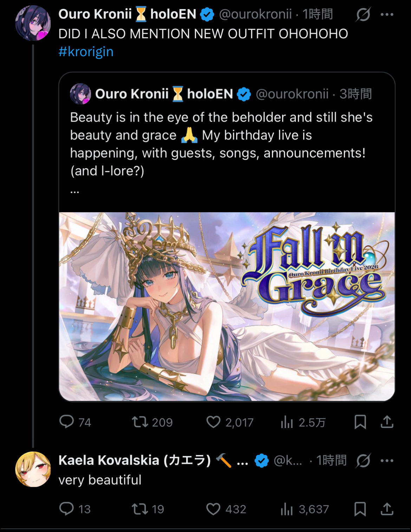This screenshot has width=411, height=532.
Task: Bookmark Kronii's new outfit tweet
Action: point(360,422)
